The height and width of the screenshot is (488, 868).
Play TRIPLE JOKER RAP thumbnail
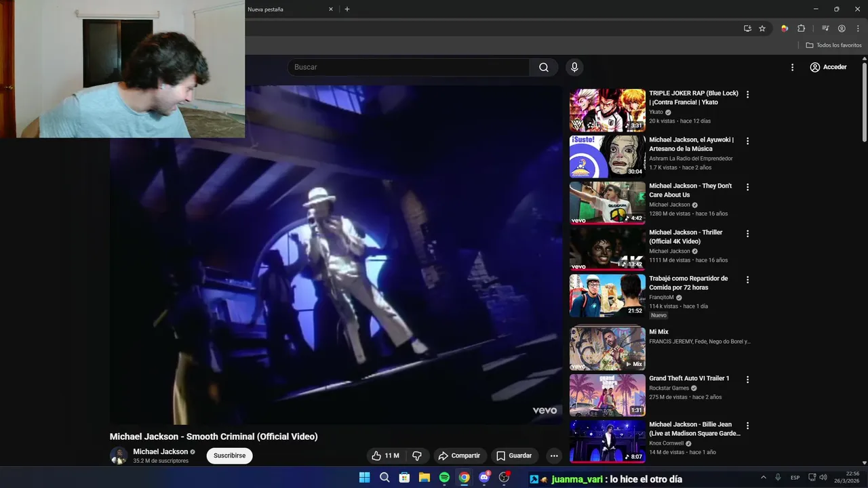(607, 110)
